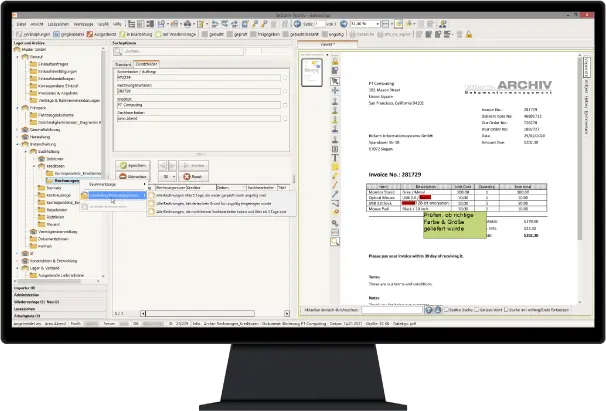Toggle the 'in Bearbeitung' status filter
Image resolution: width=606 pixels, height=411 pixels.
136,34
